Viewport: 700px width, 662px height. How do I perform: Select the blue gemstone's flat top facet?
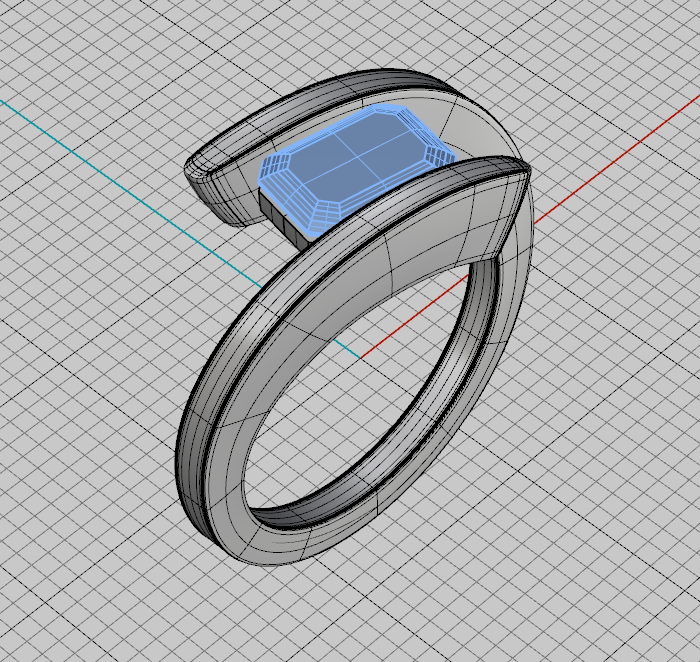pos(355,155)
